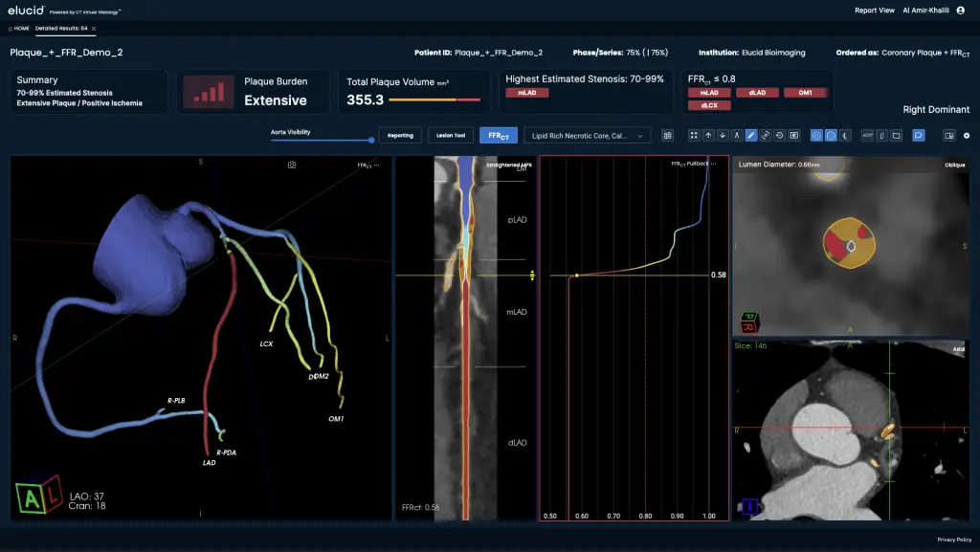Screen dimensions: 980x552
Task: Click the camera snapshot icon in 3D view
Action: click(292, 165)
